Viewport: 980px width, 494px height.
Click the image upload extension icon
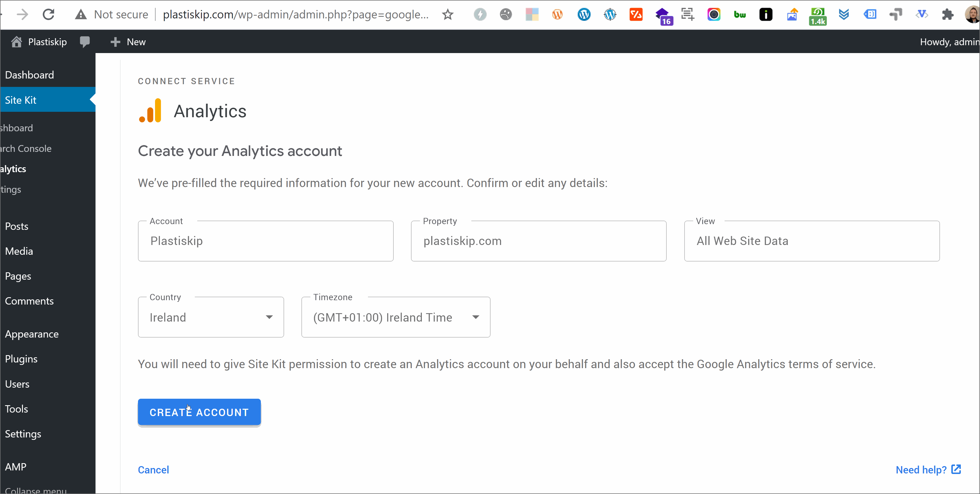click(x=792, y=14)
